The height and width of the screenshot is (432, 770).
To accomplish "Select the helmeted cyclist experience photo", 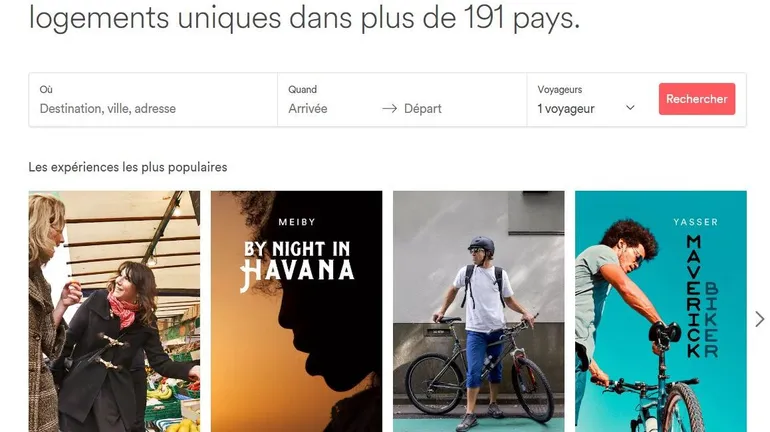I will tap(479, 311).
